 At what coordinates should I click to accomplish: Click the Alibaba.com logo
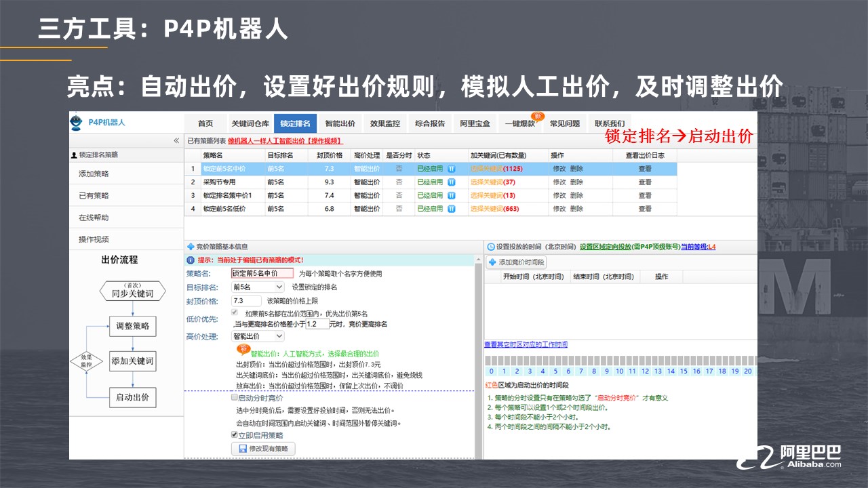tap(789, 457)
